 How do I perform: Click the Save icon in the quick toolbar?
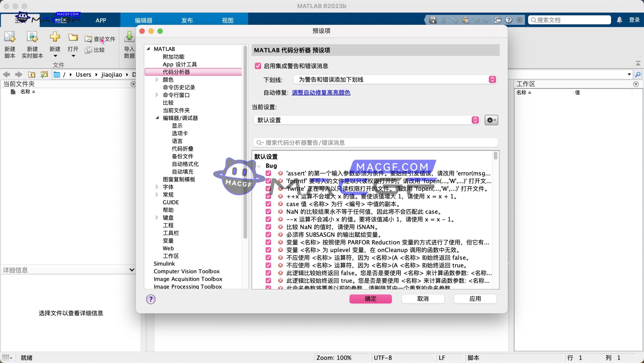pos(432,20)
